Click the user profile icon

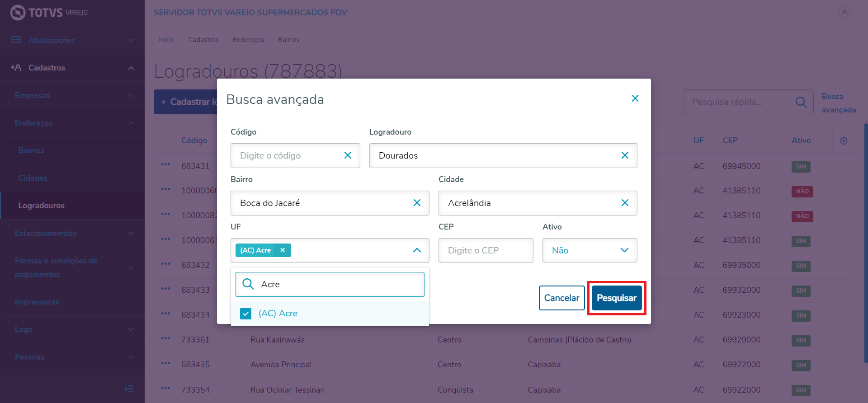point(844,12)
